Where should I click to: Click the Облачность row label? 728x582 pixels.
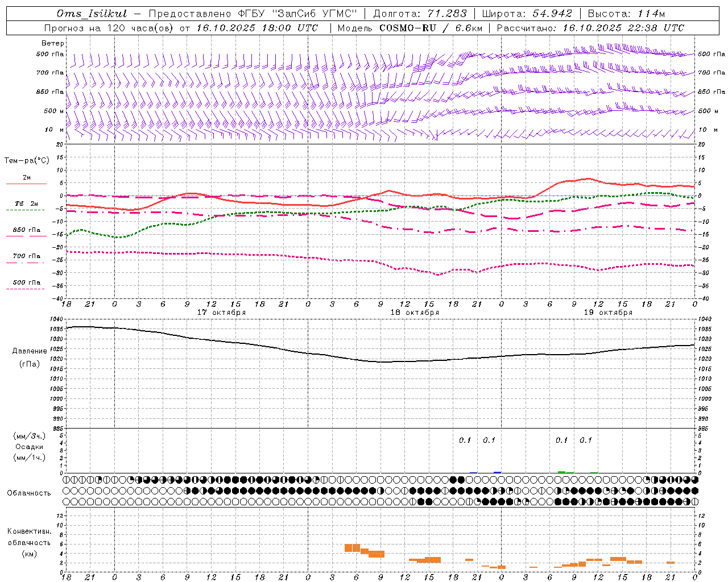click(29, 493)
